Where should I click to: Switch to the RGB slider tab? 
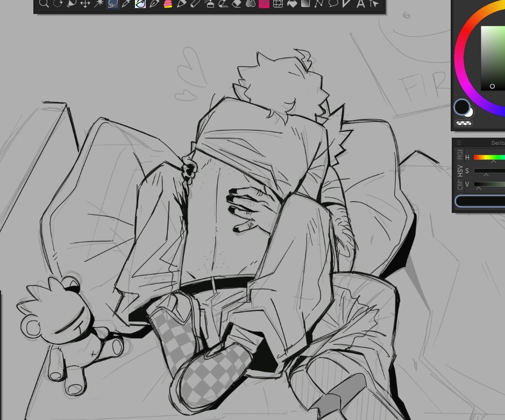coord(460,154)
